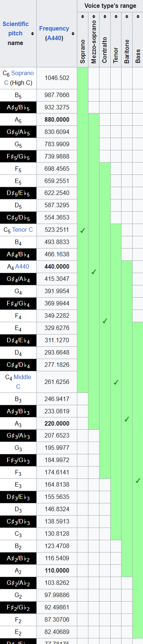Select frequency value 391.9954
This screenshot has height=644, width=143.
tap(57, 291)
